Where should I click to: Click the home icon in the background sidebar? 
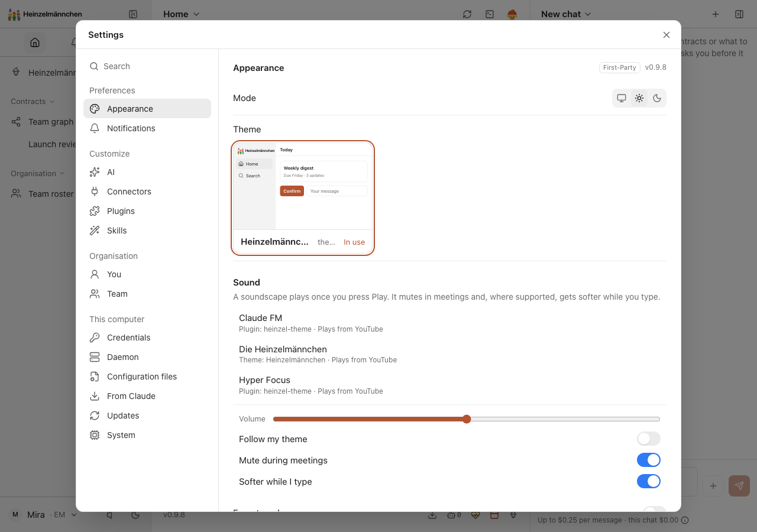pyautogui.click(x=35, y=43)
